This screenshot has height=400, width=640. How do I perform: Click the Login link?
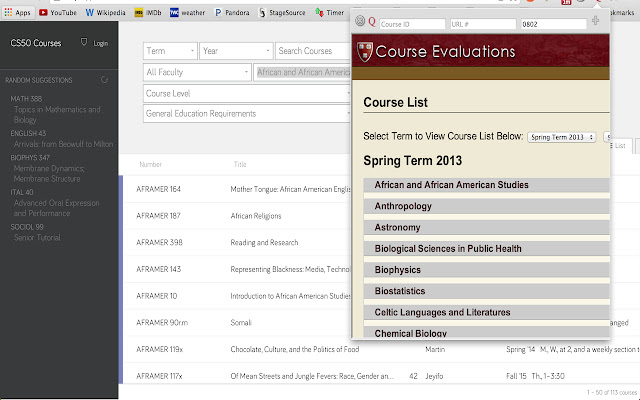pos(96,44)
